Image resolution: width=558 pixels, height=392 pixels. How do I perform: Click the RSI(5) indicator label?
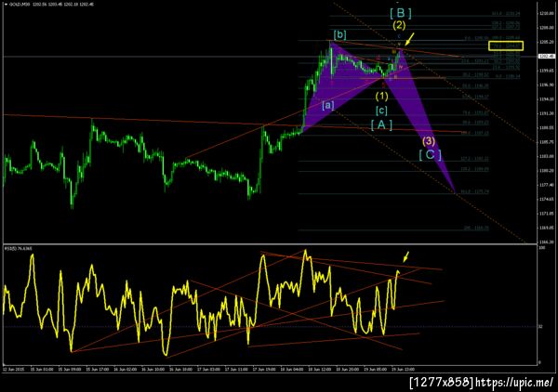(x=19, y=248)
